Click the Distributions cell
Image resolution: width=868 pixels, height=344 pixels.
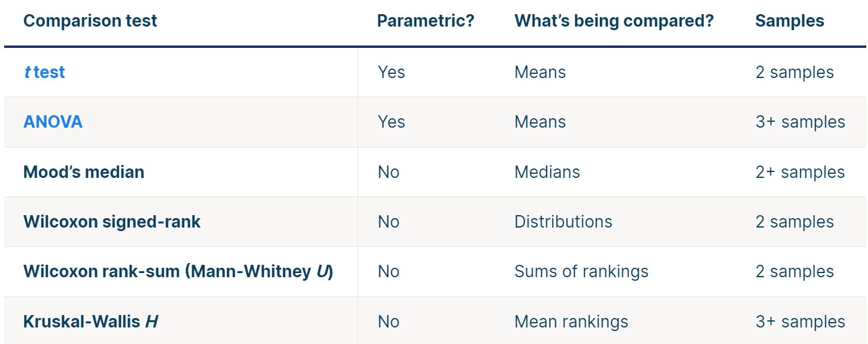pyautogui.click(x=563, y=222)
